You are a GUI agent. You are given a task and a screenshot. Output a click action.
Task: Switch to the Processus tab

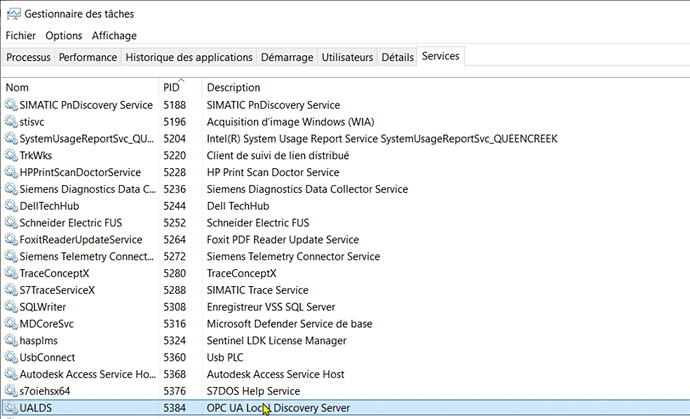coord(28,57)
